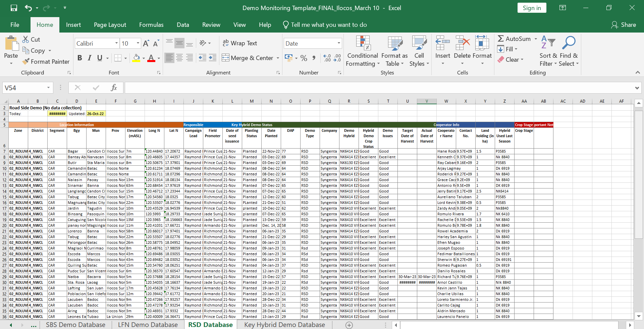Viewport: 644px width, 329px height.
Task: Click the Increase Indent icon
Action: click(213, 58)
